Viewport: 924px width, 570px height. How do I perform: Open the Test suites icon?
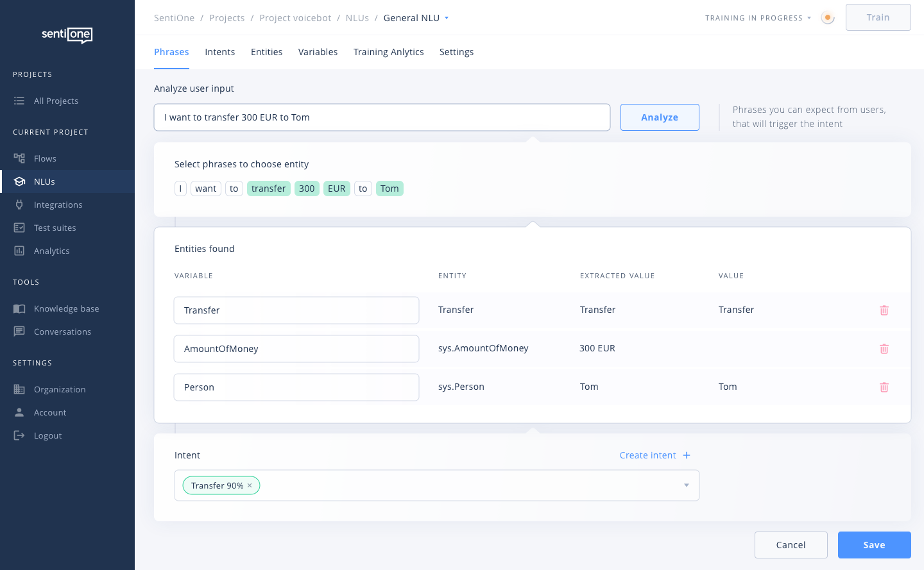(x=19, y=228)
